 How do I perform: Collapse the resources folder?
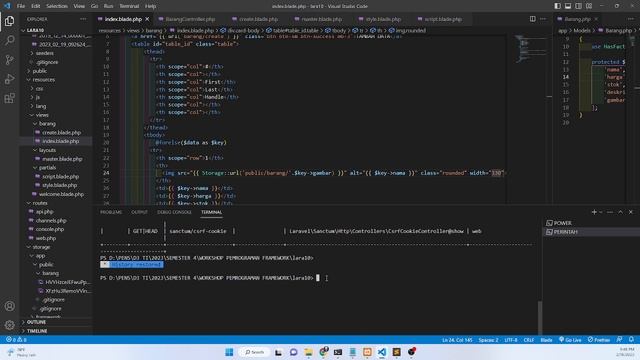[56, 80]
